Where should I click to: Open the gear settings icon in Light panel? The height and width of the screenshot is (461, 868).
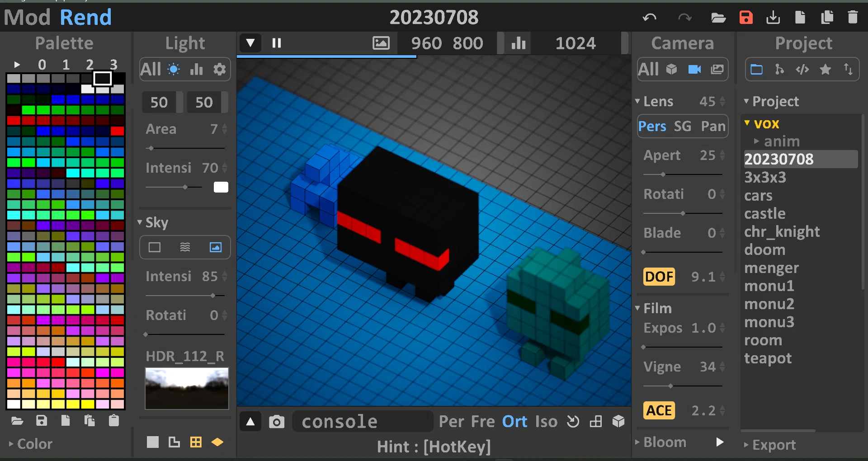(x=219, y=69)
